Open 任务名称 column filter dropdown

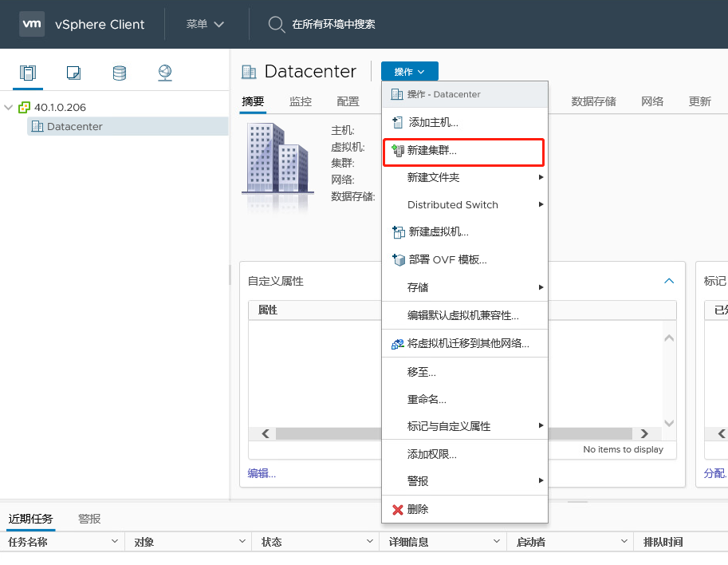coord(116,542)
